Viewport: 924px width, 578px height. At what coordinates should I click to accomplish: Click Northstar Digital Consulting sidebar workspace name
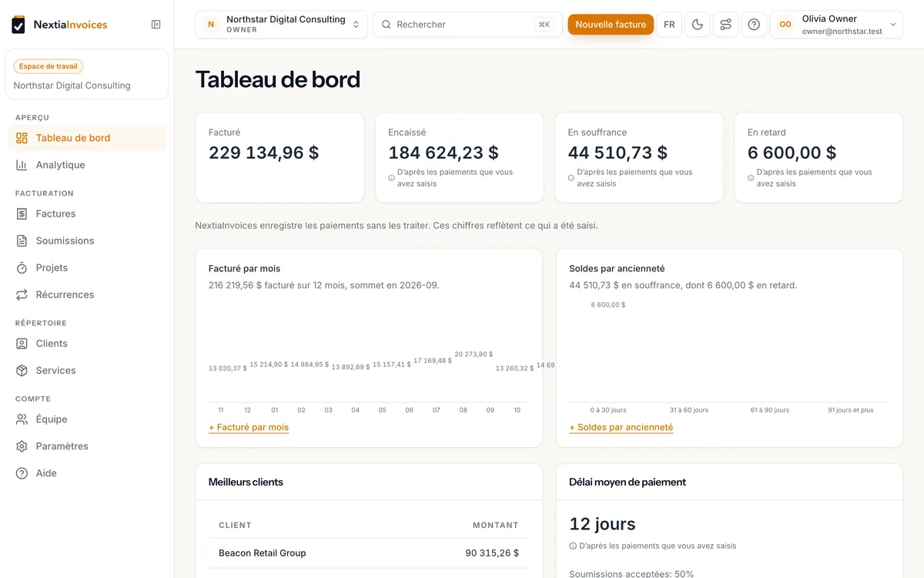[72, 86]
